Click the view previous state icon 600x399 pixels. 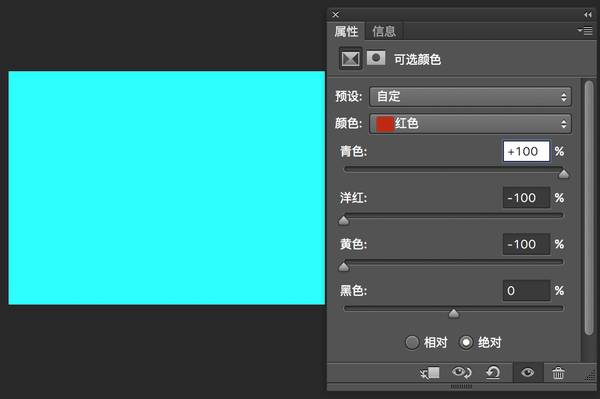(461, 373)
